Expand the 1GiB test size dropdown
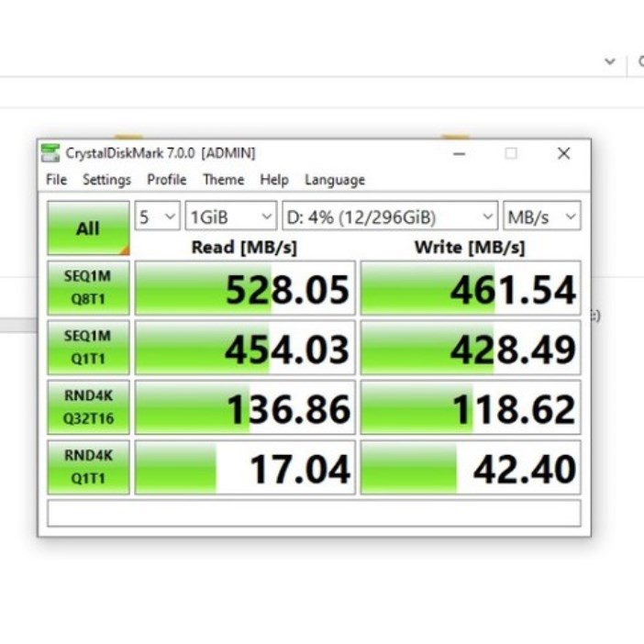Image resolution: width=644 pixels, height=644 pixels. click(x=230, y=217)
